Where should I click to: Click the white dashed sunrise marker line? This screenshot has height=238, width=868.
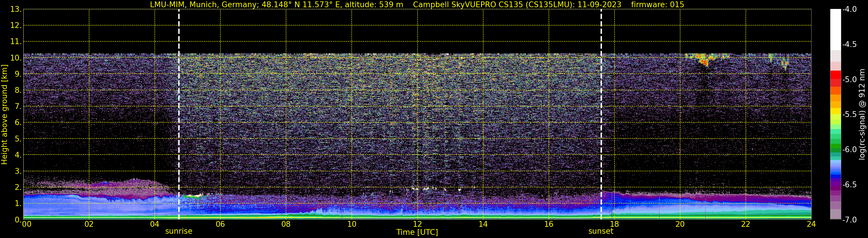point(179,114)
